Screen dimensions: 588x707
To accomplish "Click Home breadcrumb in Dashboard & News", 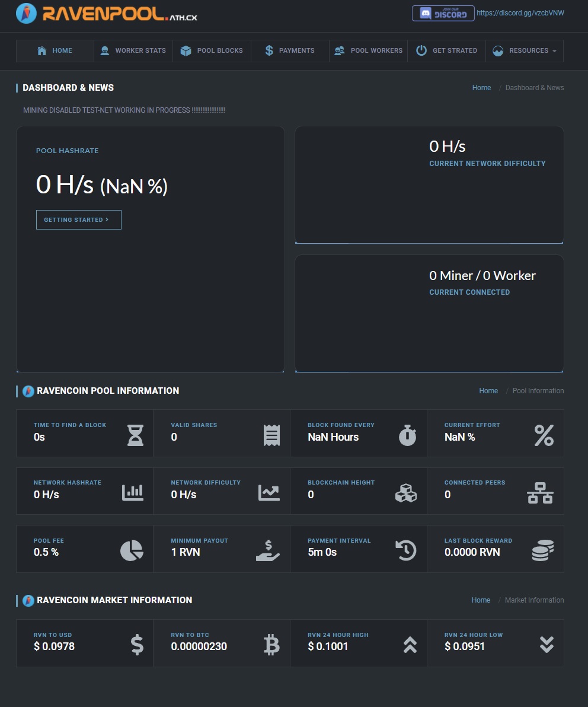I will [x=481, y=88].
